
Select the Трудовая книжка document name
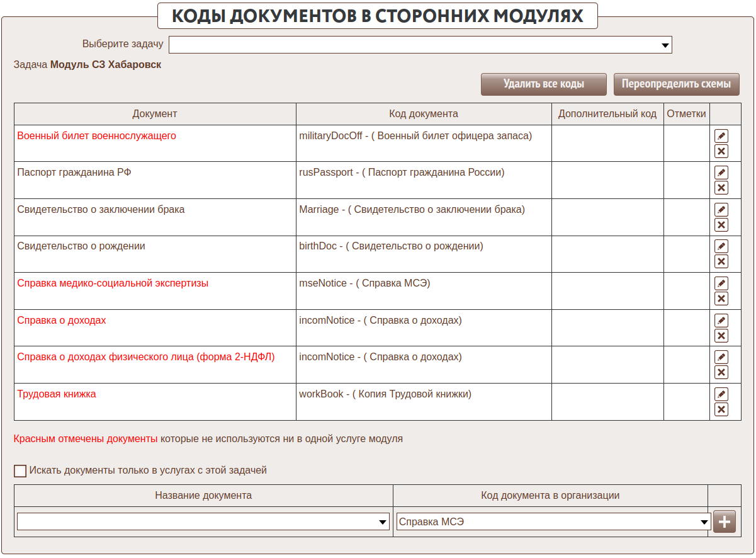tap(57, 394)
